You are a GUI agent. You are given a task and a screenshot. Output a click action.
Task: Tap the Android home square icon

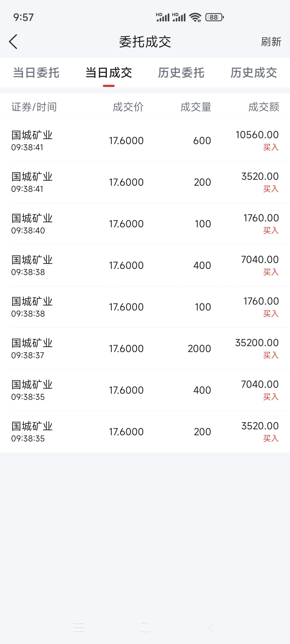pos(145,627)
